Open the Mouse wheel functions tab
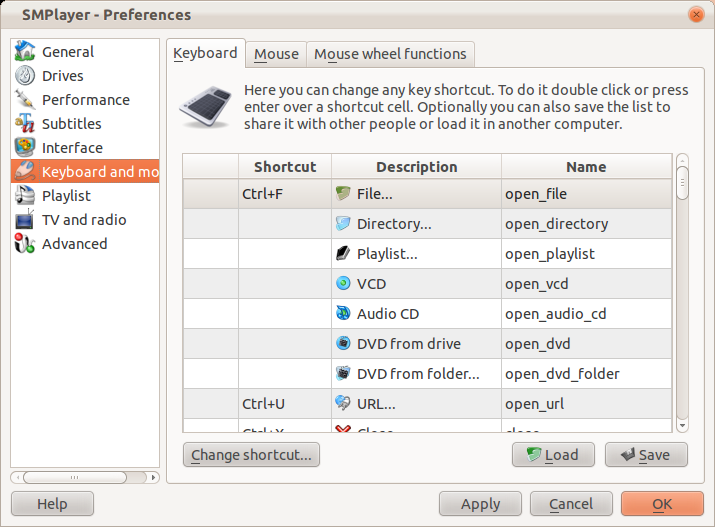The image size is (715, 527). (x=390, y=54)
